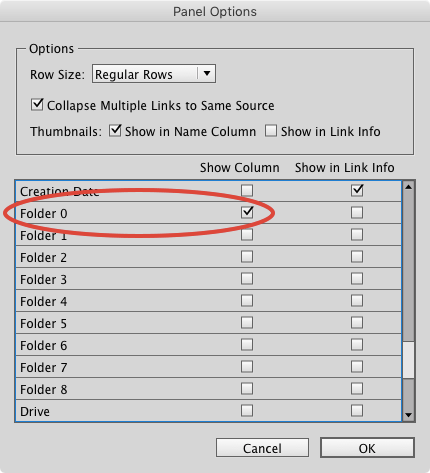
Task: Tick Show in Link Info for Folder 7
Action: point(357,366)
